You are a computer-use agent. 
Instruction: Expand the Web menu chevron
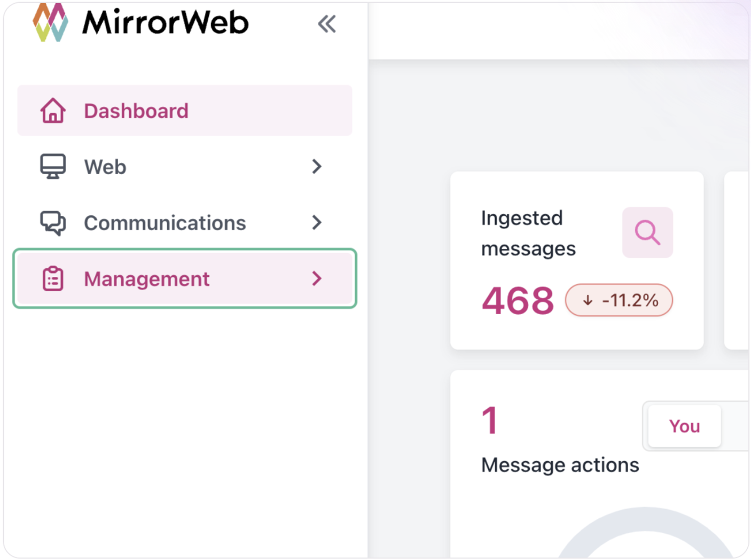click(317, 167)
